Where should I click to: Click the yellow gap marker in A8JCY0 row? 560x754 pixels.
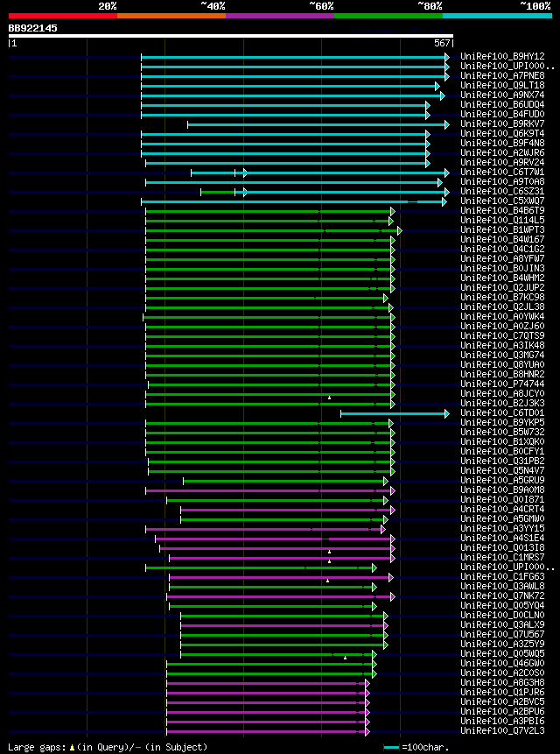pyautogui.click(x=330, y=398)
